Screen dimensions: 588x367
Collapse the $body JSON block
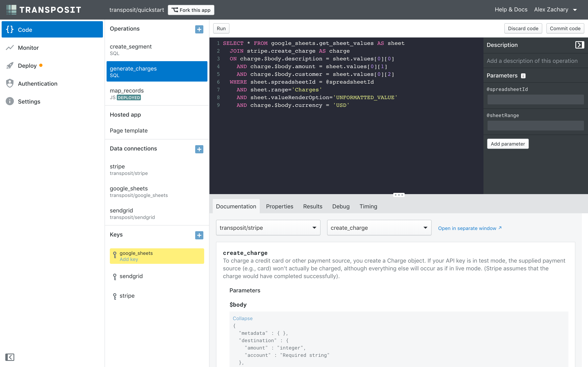[242, 318]
